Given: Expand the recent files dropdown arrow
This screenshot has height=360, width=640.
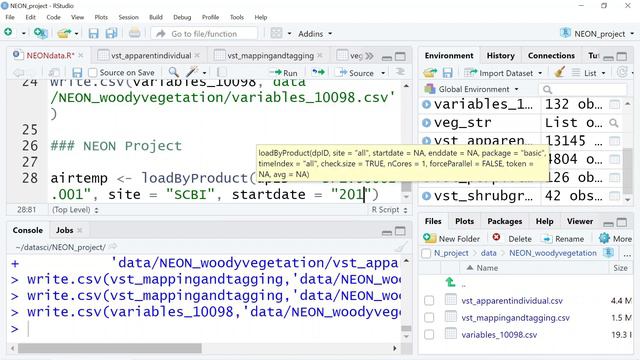Looking at the screenshot, I should click(x=76, y=33).
